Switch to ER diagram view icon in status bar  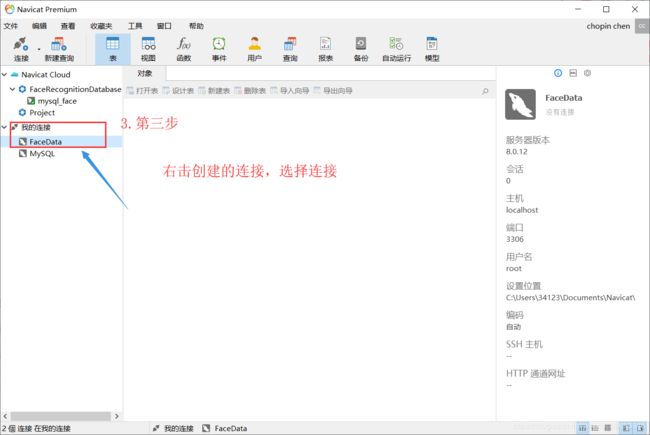click(x=607, y=428)
